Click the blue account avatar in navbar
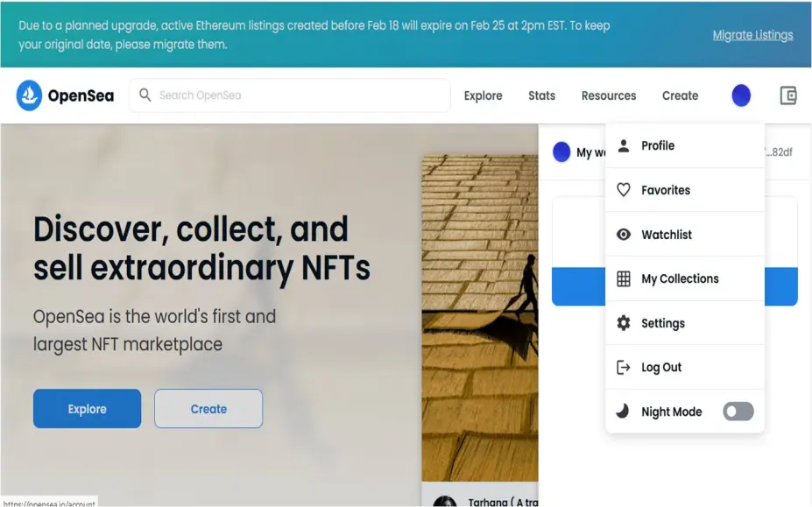The width and height of the screenshot is (812, 507). tap(741, 95)
